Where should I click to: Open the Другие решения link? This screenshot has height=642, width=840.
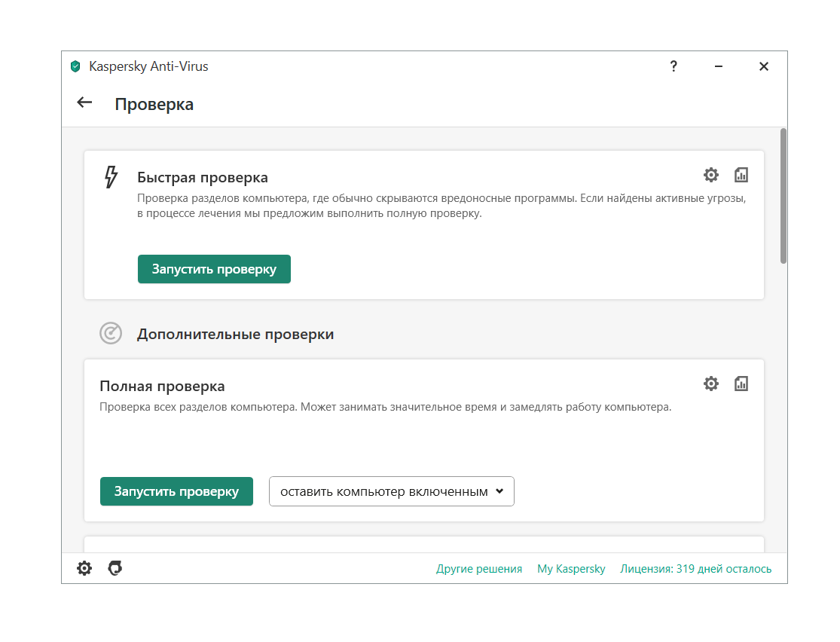tap(479, 569)
